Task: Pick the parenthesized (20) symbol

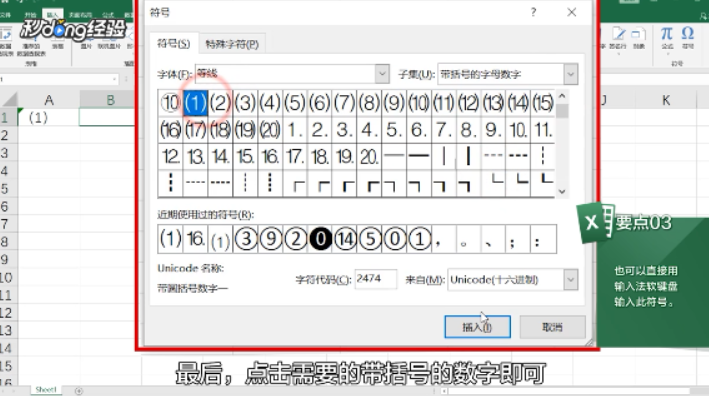Action: pyautogui.click(x=270, y=130)
